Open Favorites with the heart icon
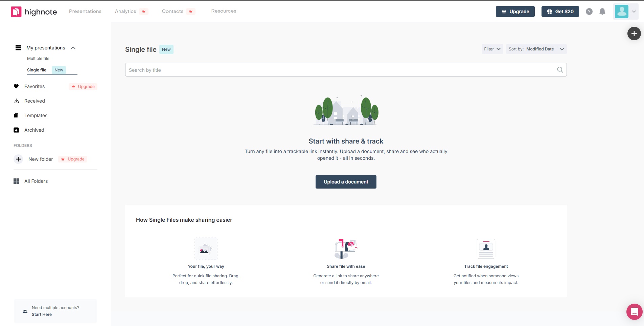644x326 pixels. point(34,86)
